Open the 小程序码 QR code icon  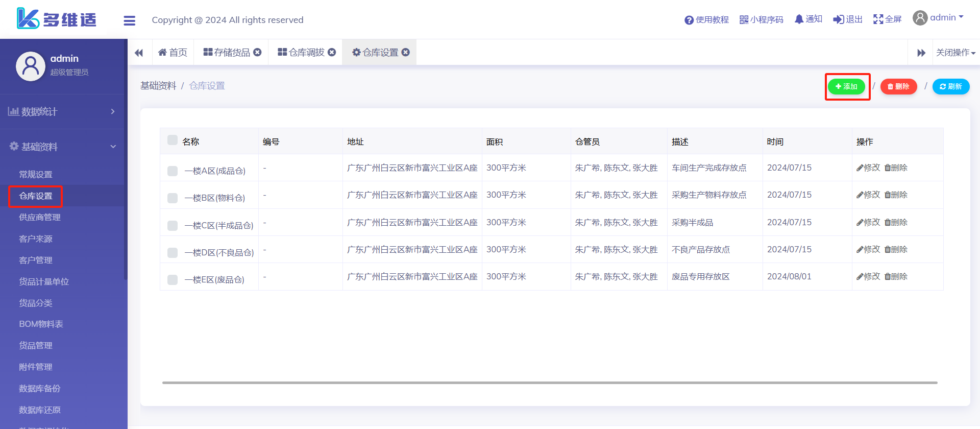[744, 20]
